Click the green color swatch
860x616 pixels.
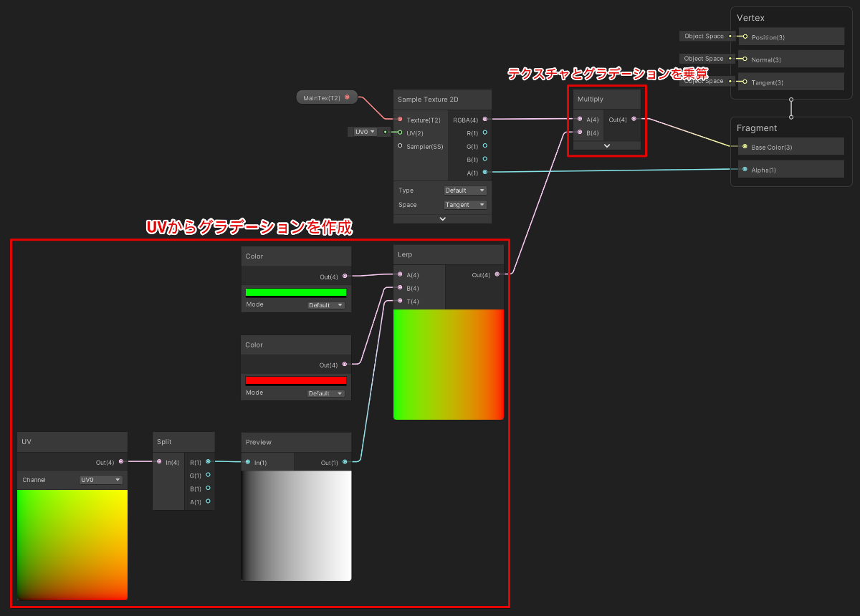[x=296, y=291]
